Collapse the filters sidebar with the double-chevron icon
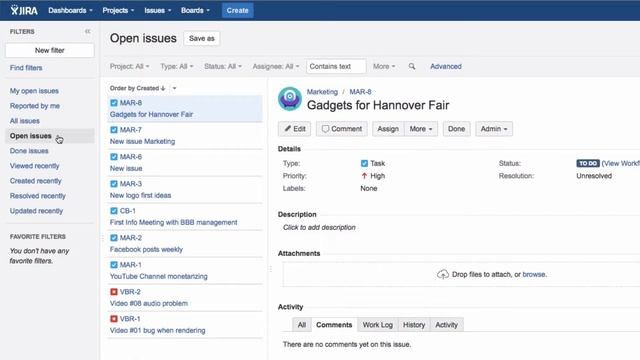Screen dimensions: 640x360 click(87, 31)
